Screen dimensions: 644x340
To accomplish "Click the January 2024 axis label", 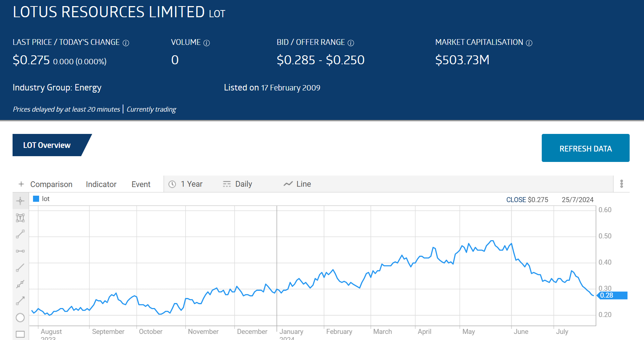I will pyautogui.click(x=291, y=334).
